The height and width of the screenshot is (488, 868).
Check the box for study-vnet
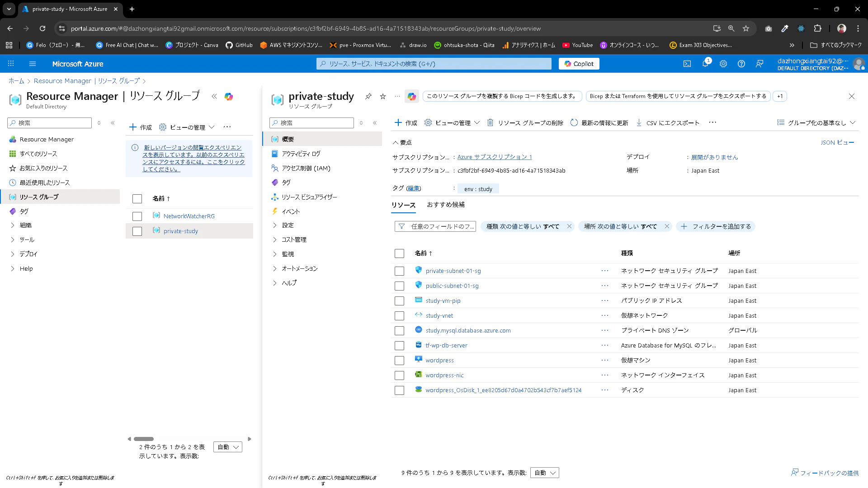399,316
